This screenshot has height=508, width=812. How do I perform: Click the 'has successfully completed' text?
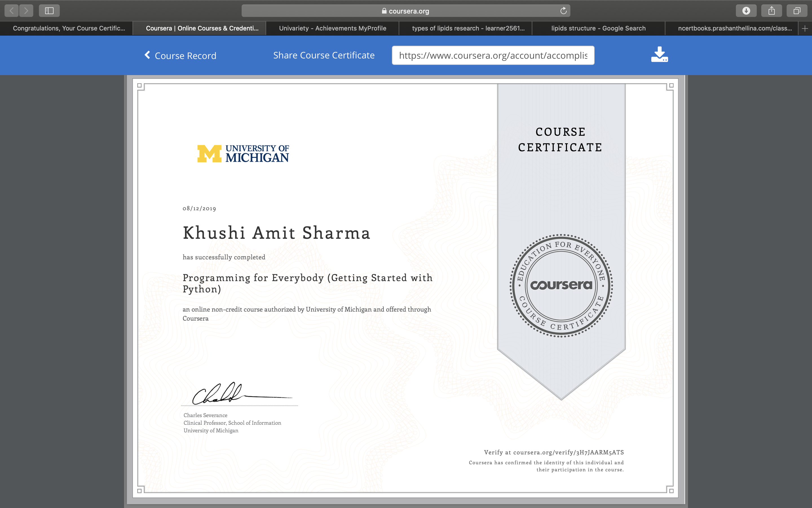click(224, 257)
